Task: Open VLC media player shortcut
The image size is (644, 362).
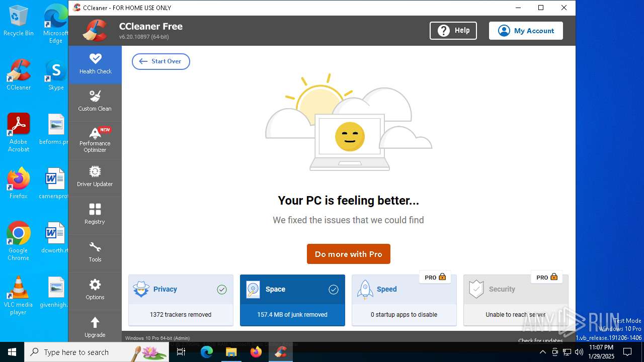Action: [19, 296]
